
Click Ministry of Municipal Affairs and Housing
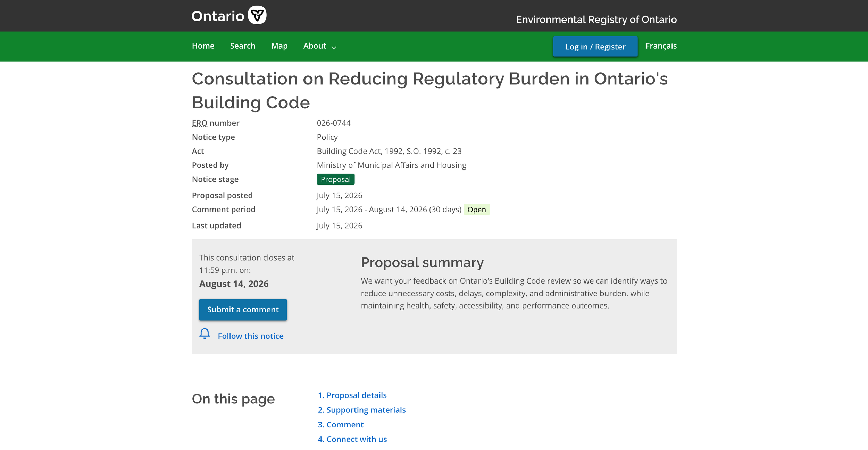tap(391, 165)
